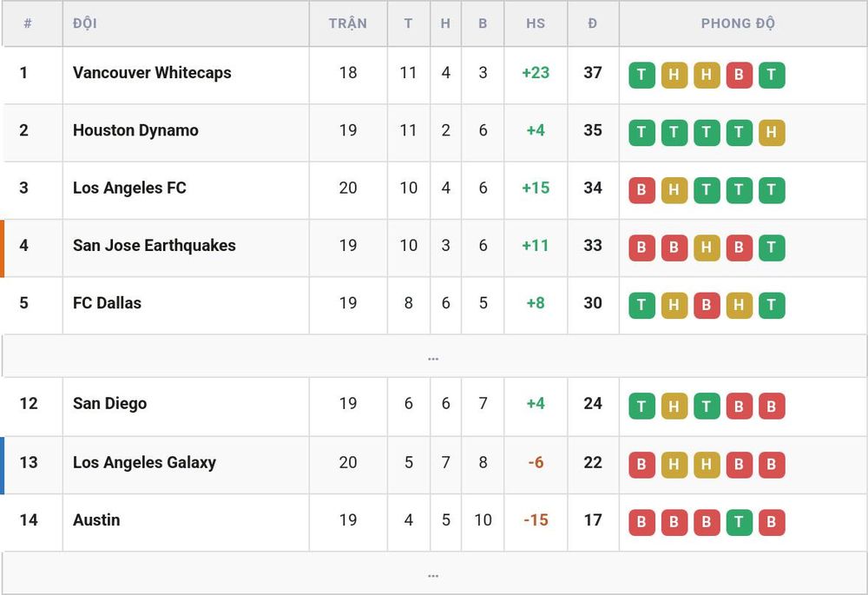This screenshot has height=595, width=868.
Task: Click FC Dallas' red B form badge
Action: pyautogui.click(x=707, y=305)
